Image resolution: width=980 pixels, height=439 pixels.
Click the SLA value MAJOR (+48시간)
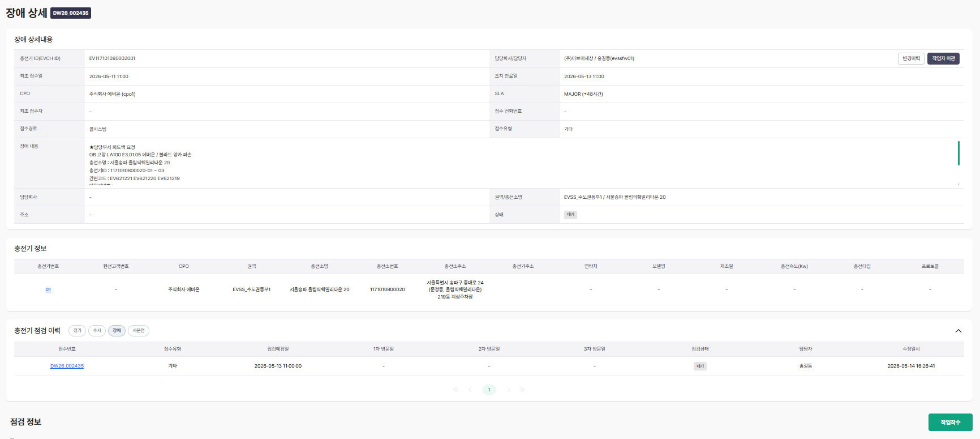[x=583, y=94]
